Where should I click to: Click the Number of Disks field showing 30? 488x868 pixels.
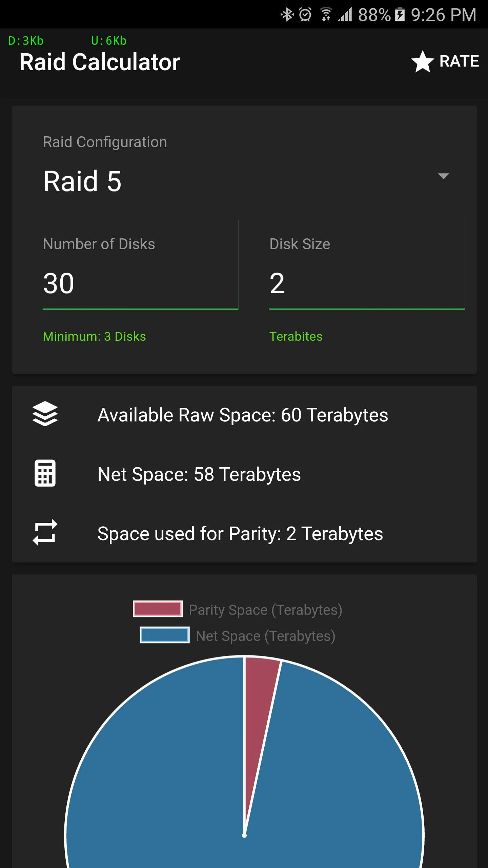coord(140,283)
